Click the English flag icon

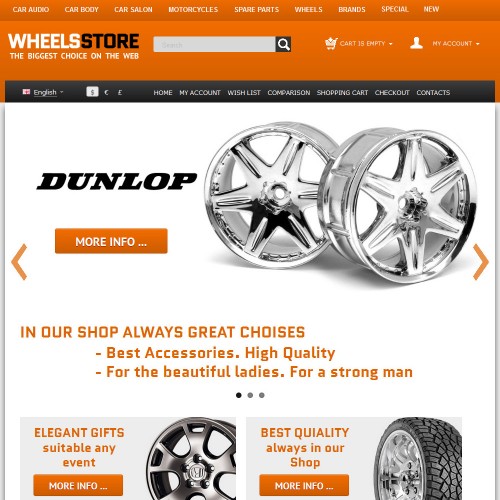click(x=26, y=92)
